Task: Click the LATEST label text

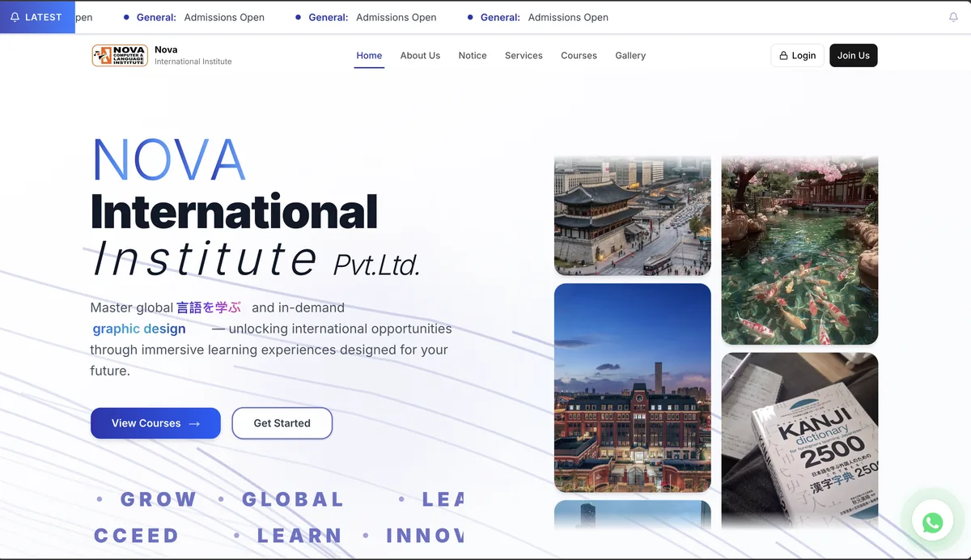Action: [43, 17]
